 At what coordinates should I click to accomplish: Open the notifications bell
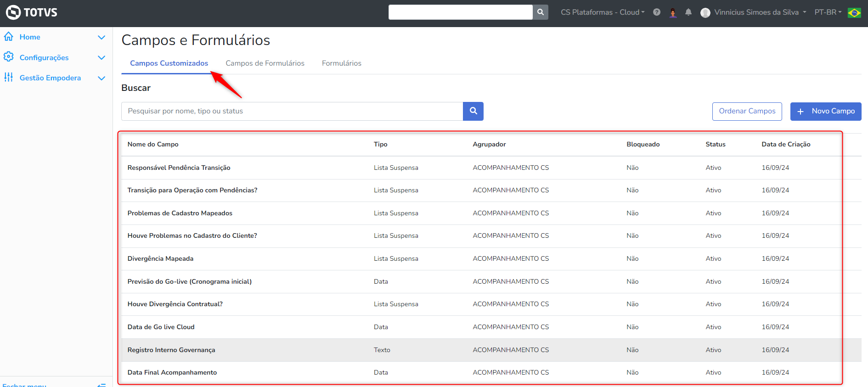pos(688,12)
